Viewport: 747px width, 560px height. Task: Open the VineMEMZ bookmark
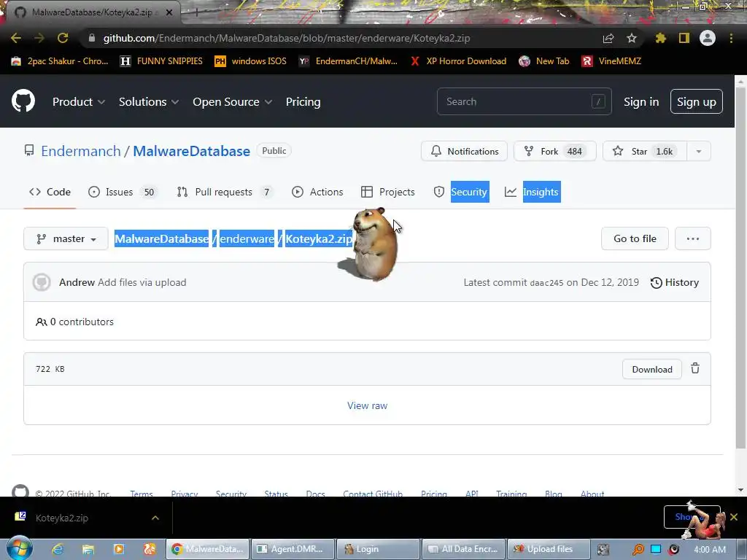point(612,61)
